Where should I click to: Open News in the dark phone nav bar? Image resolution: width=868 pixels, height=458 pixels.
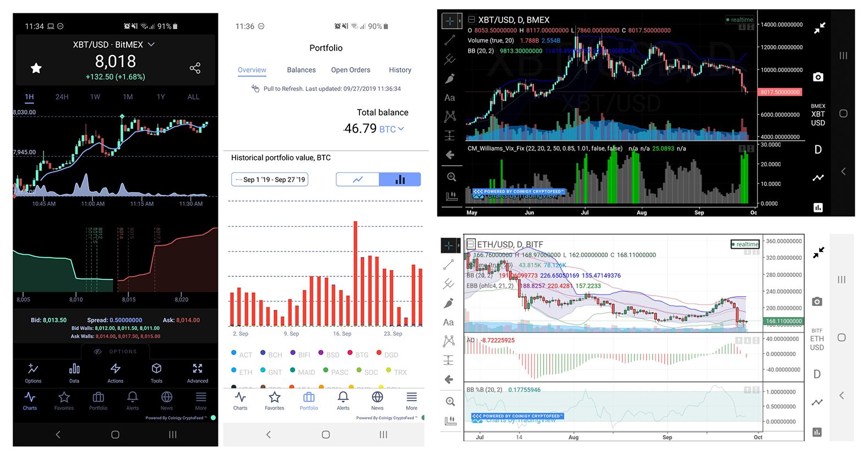click(x=167, y=401)
